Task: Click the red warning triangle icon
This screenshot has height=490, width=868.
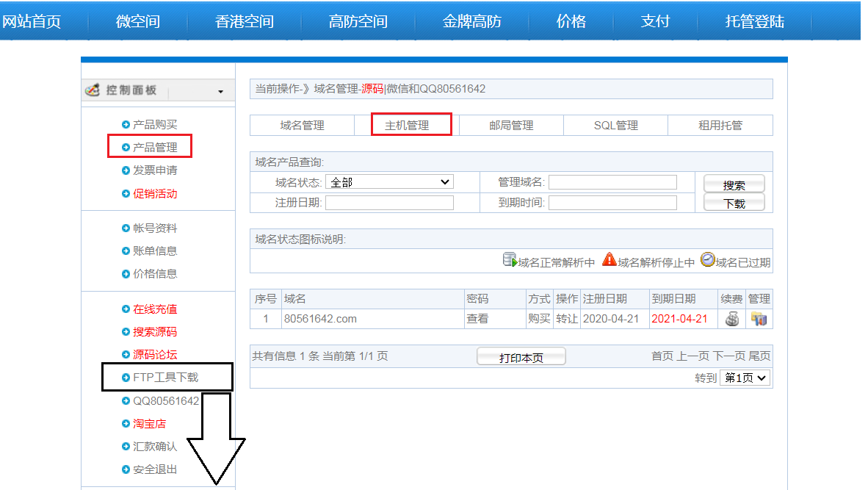Action: click(x=609, y=260)
